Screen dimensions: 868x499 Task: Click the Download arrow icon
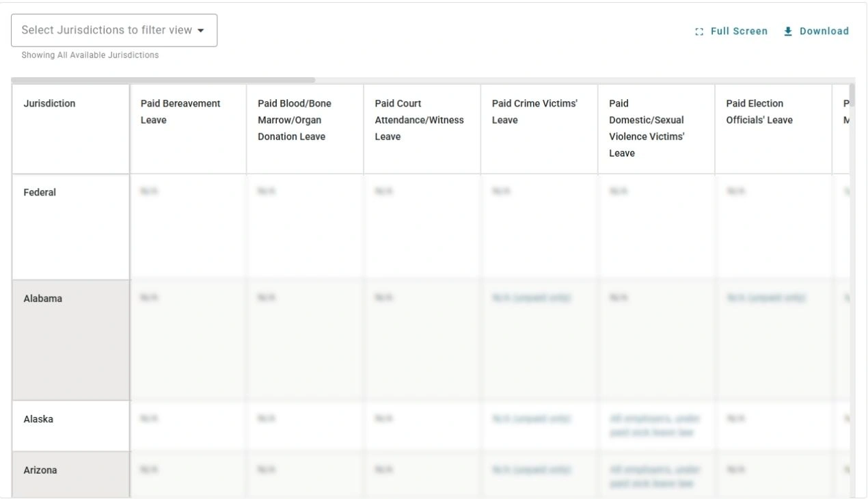[x=787, y=31]
